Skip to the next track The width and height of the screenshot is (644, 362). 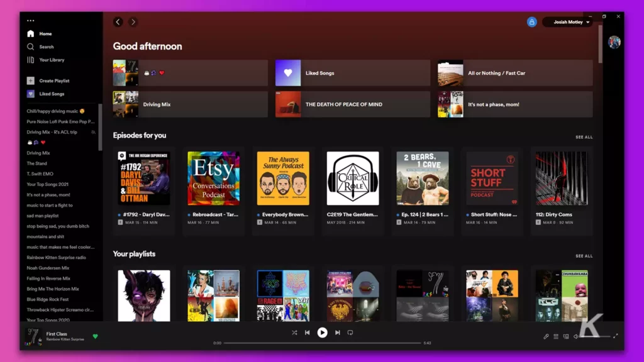coord(337,333)
